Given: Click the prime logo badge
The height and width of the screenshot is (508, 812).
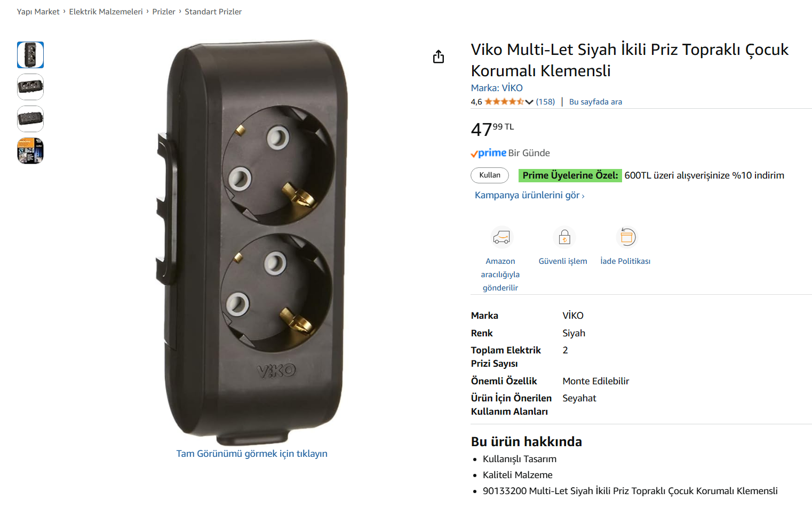Looking at the screenshot, I should click(x=488, y=153).
